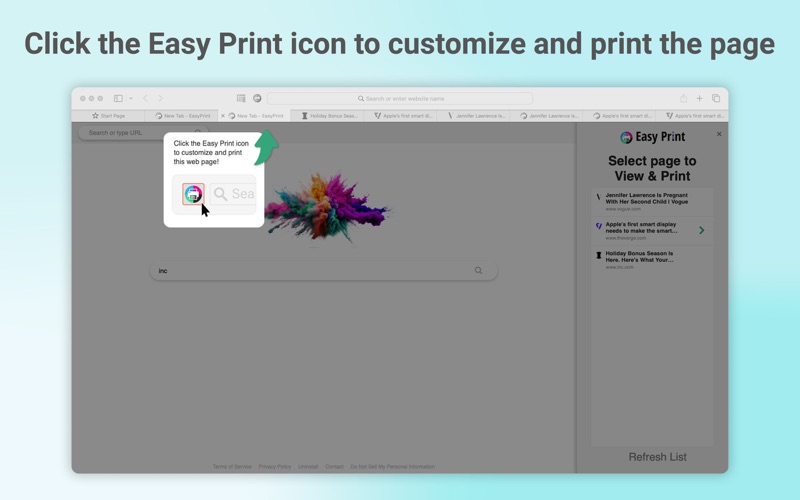
Task: Close the Easy Print side panel
Action: click(x=719, y=134)
